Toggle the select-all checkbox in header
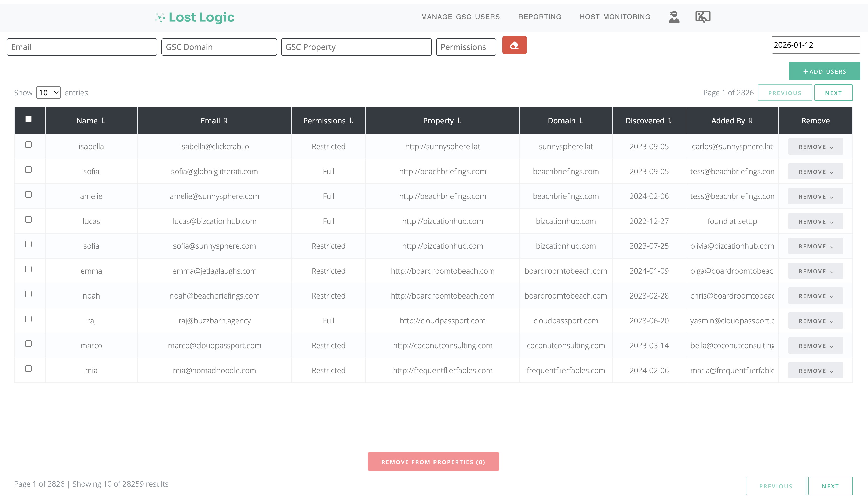This screenshot has width=868, height=497. 29,118
